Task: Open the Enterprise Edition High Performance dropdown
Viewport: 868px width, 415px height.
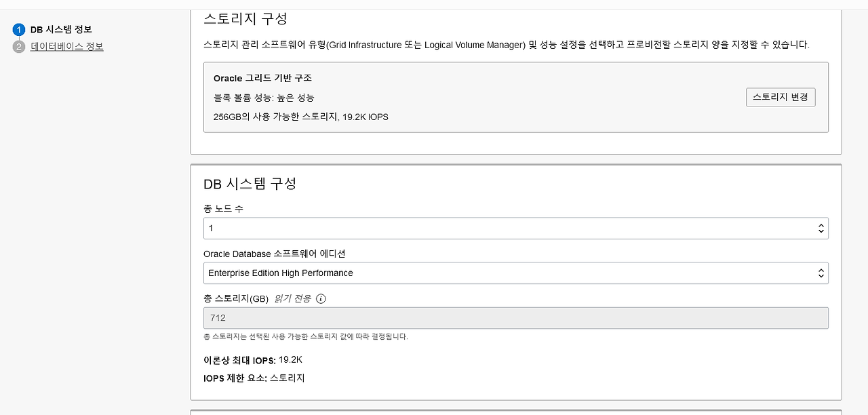Action: point(515,273)
